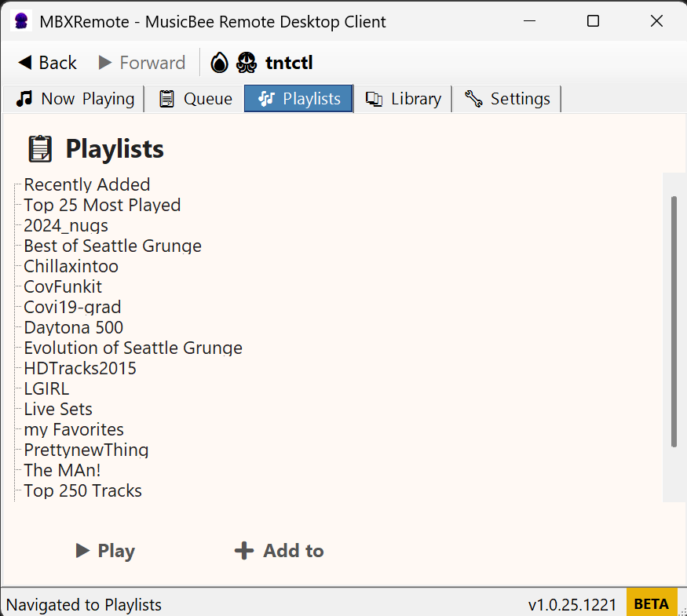Switch to the Library tab
The image size is (687, 616).
pyautogui.click(x=403, y=98)
